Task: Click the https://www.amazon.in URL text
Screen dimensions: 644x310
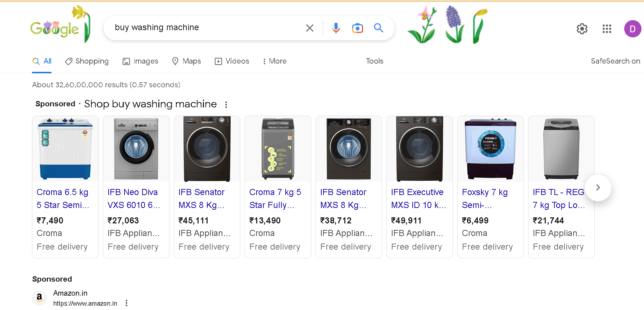Action: click(x=85, y=304)
